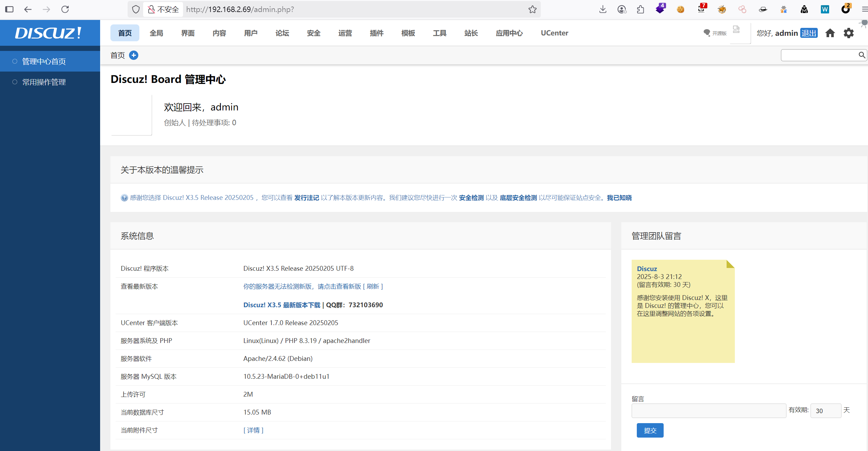Click the Discuz! logo
The height and width of the screenshot is (451, 868).
48,33
